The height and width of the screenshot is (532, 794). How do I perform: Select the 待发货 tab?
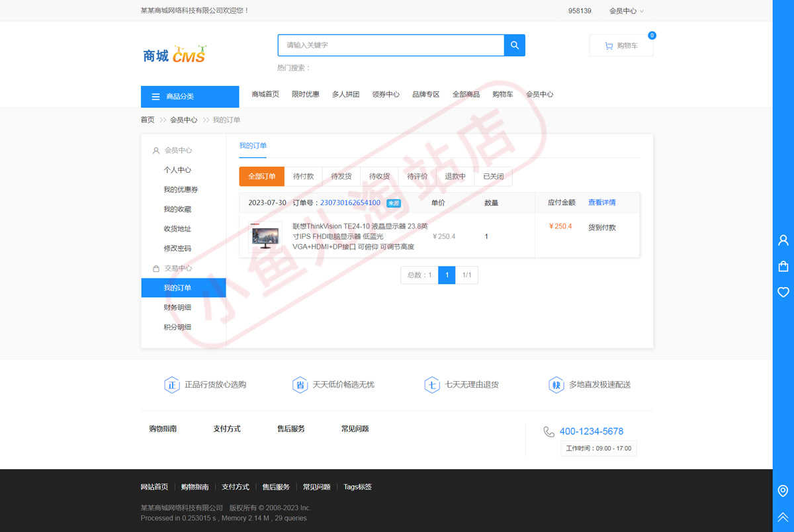[341, 177]
